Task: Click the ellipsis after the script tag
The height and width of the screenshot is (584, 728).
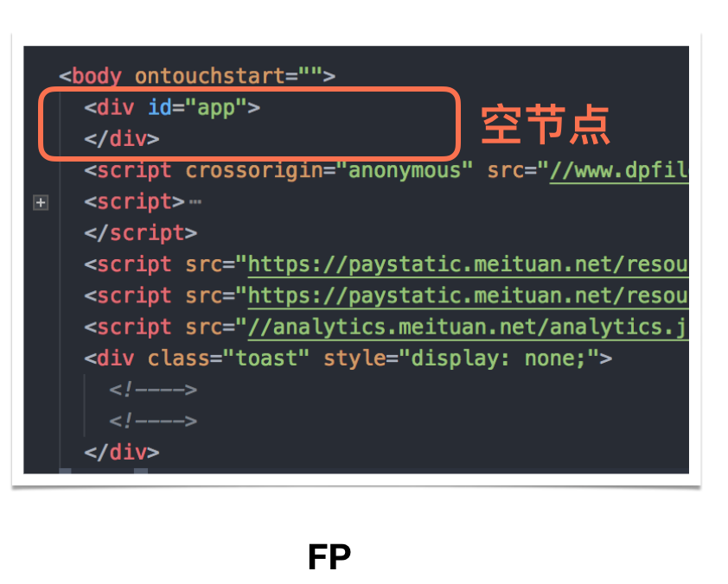Action: [x=195, y=202]
